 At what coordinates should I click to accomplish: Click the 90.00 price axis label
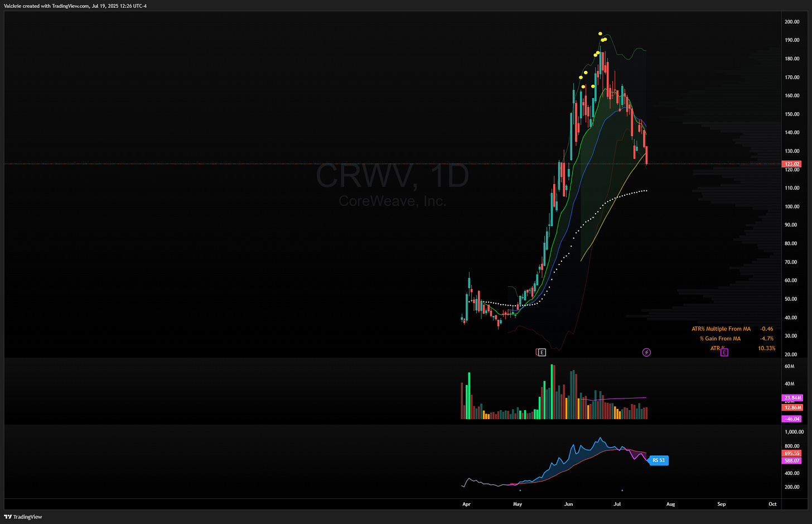(x=791, y=225)
